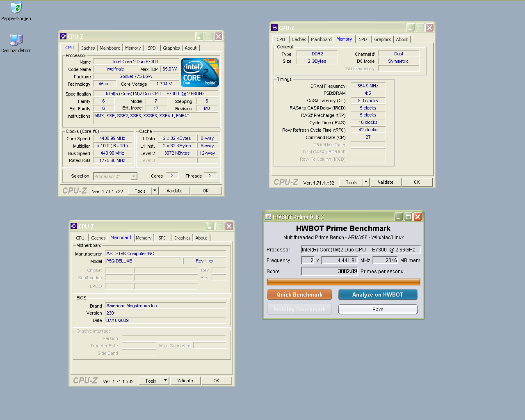
Task: Click the Core Speed value 4438.99 MHz
Action: [112, 138]
